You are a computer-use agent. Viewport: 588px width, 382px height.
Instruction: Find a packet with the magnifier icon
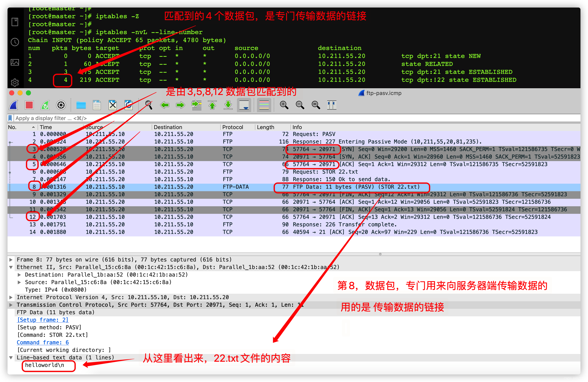click(x=149, y=105)
